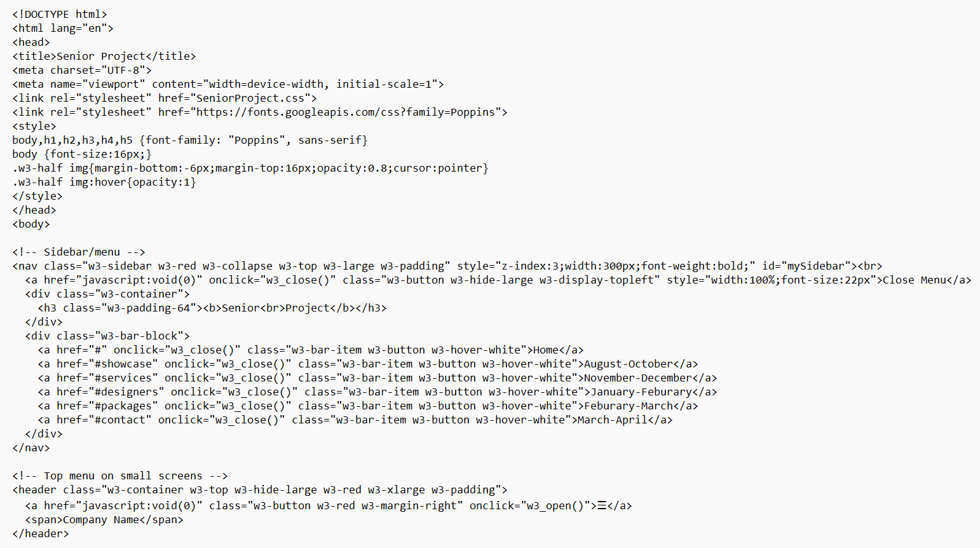980x548 pixels.
Task: Click the Senior Project title tag line
Action: pyautogui.click(x=104, y=56)
